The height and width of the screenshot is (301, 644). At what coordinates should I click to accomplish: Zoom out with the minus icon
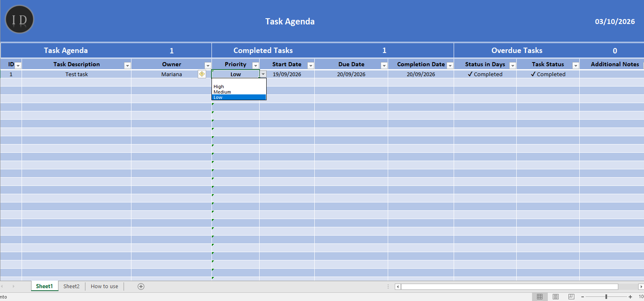point(583,297)
